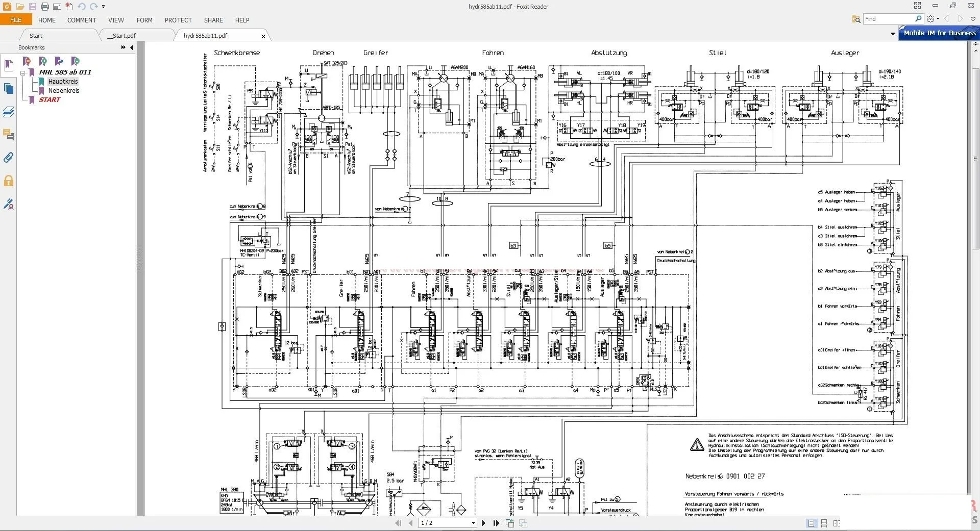Open the Comments panel sidebar icon
980x531 pixels.
[x=8, y=135]
